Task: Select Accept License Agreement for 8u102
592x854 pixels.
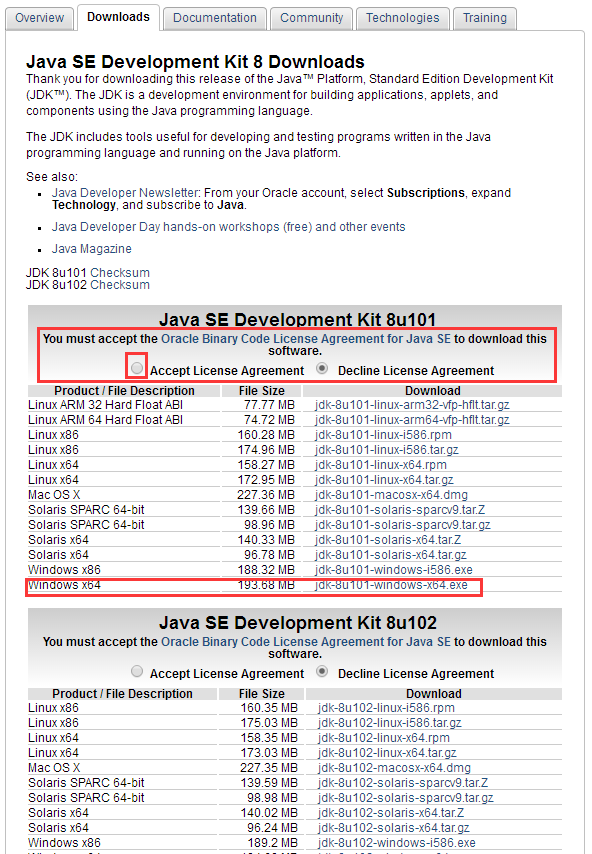Action: click(x=137, y=671)
